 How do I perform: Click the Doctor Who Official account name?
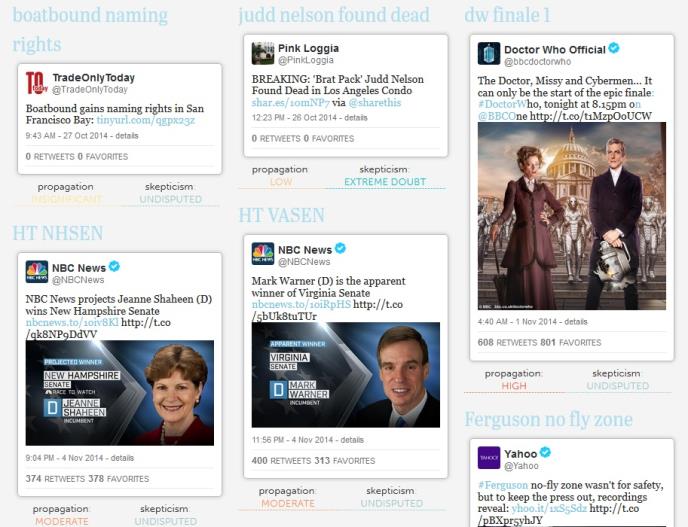click(555, 50)
